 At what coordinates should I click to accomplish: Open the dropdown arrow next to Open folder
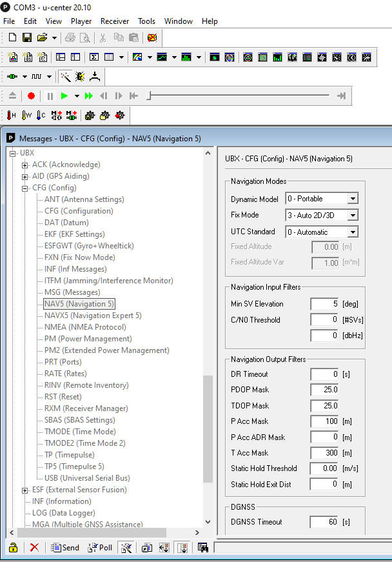point(54,37)
